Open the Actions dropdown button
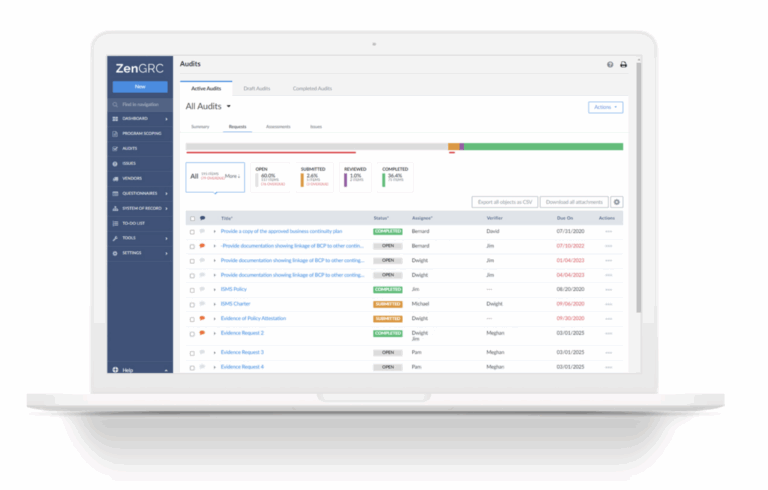The image size is (768, 490). (x=605, y=107)
